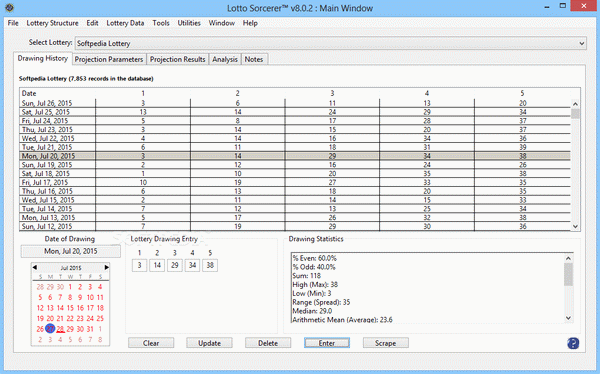Click the Update button
The image size is (600, 374).
(209, 343)
